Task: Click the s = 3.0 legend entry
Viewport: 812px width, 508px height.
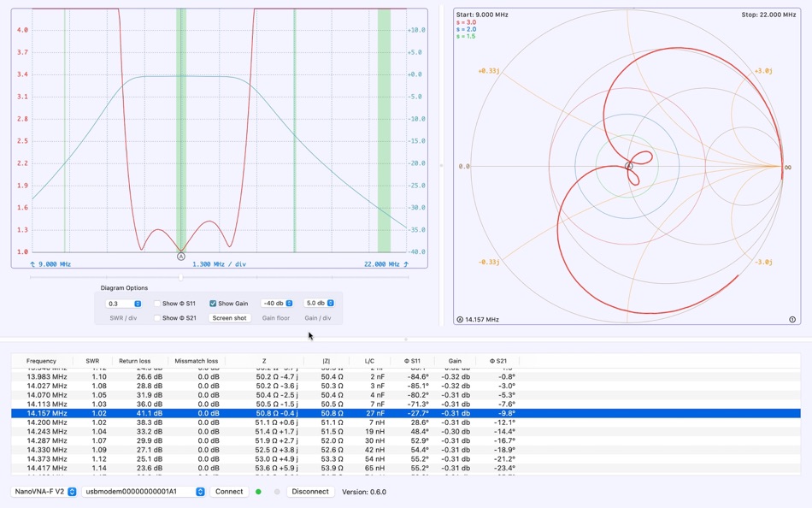Action: tap(466, 22)
